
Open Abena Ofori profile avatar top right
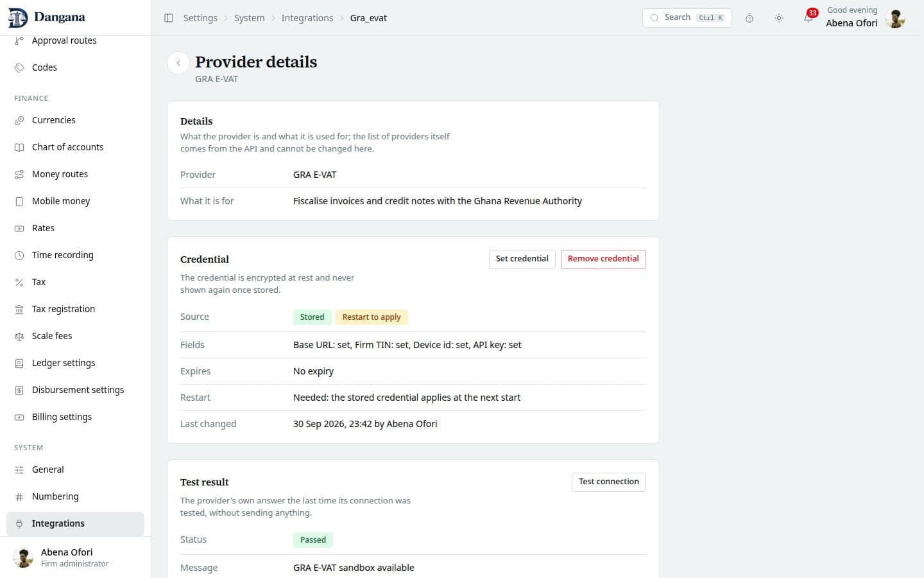pyautogui.click(x=894, y=18)
